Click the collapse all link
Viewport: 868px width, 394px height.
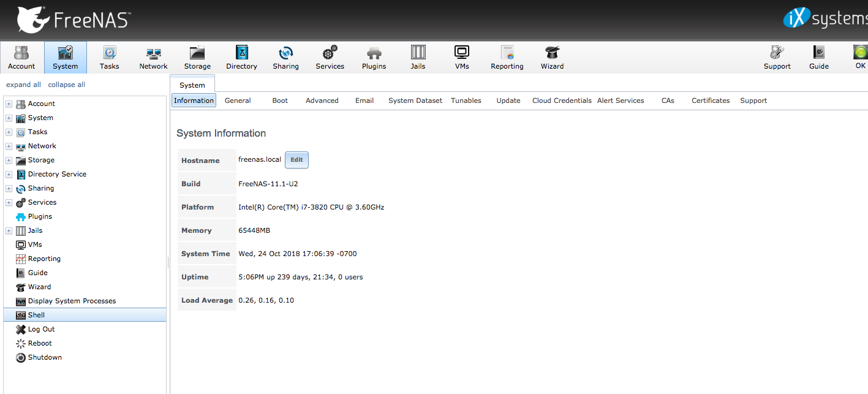tap(66, 85)
